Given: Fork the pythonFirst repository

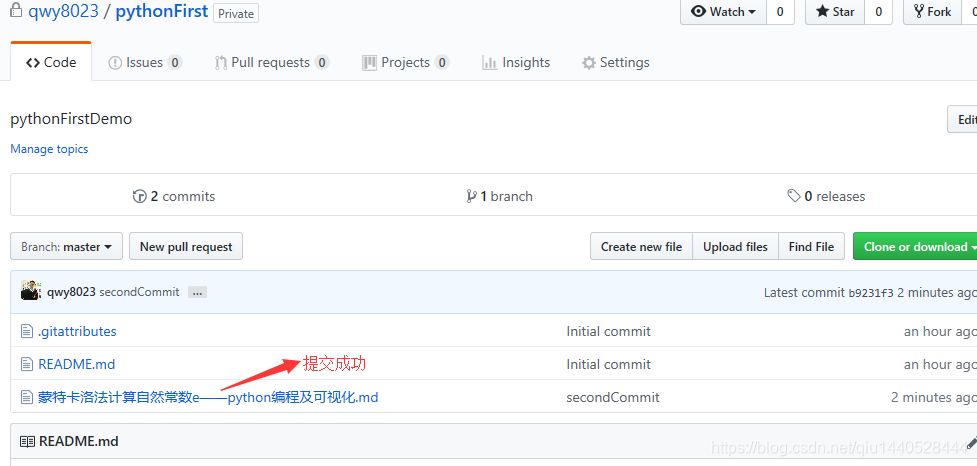Looking at the screenshot, I should [x=932, y=12].
